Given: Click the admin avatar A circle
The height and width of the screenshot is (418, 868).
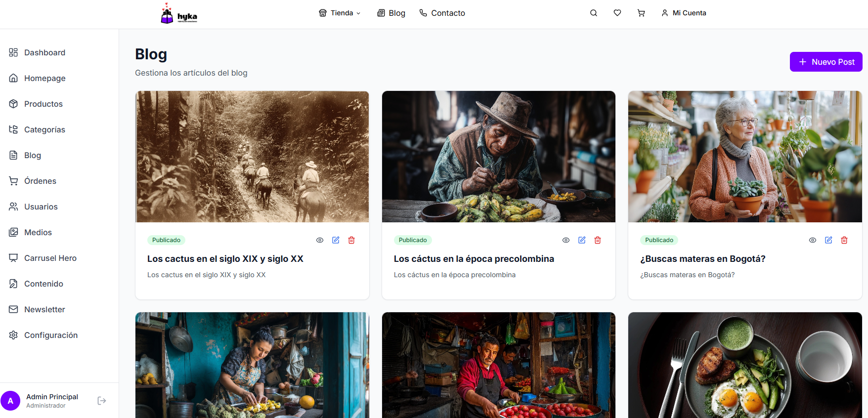Looking at the screenshot, I should click(x=10, y=401).
